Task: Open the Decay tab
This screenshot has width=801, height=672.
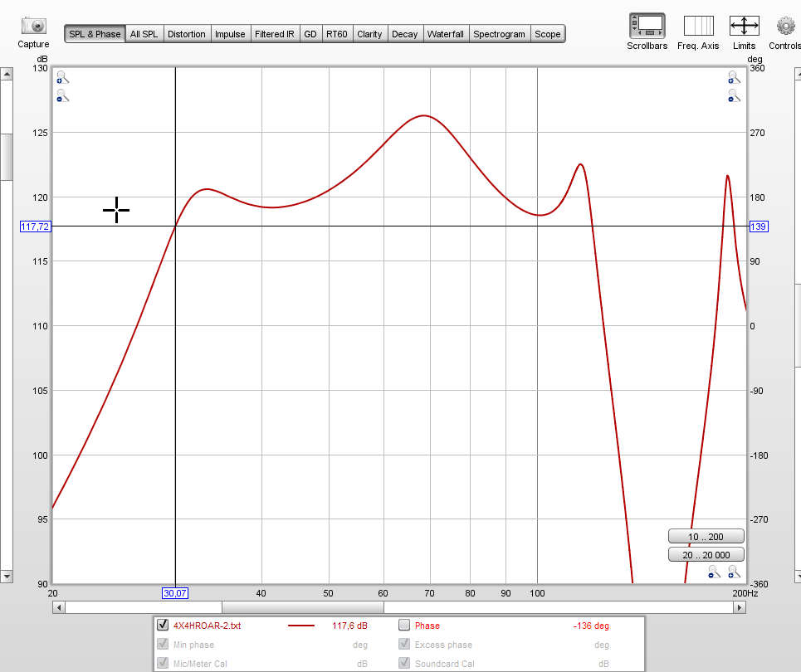Action: click(405, 34)
